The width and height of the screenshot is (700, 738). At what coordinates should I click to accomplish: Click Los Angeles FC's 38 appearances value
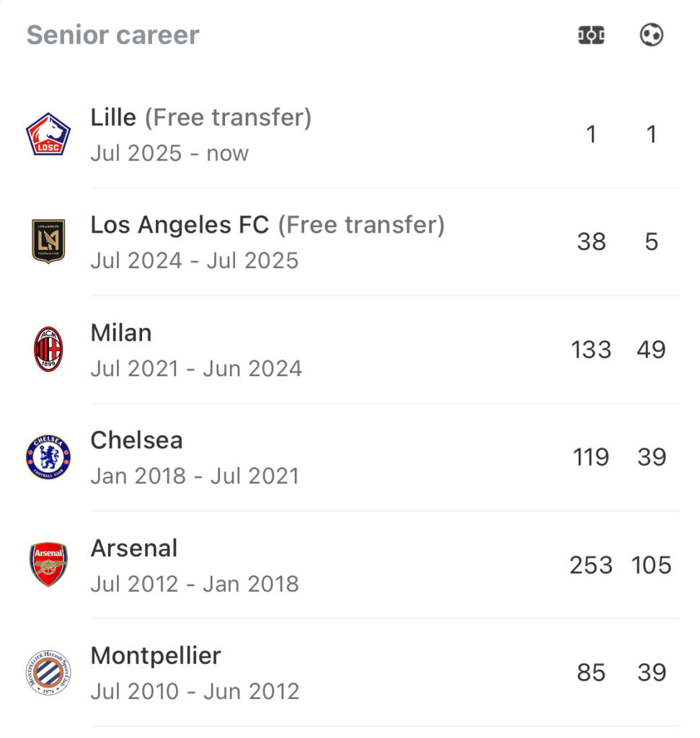591,242
